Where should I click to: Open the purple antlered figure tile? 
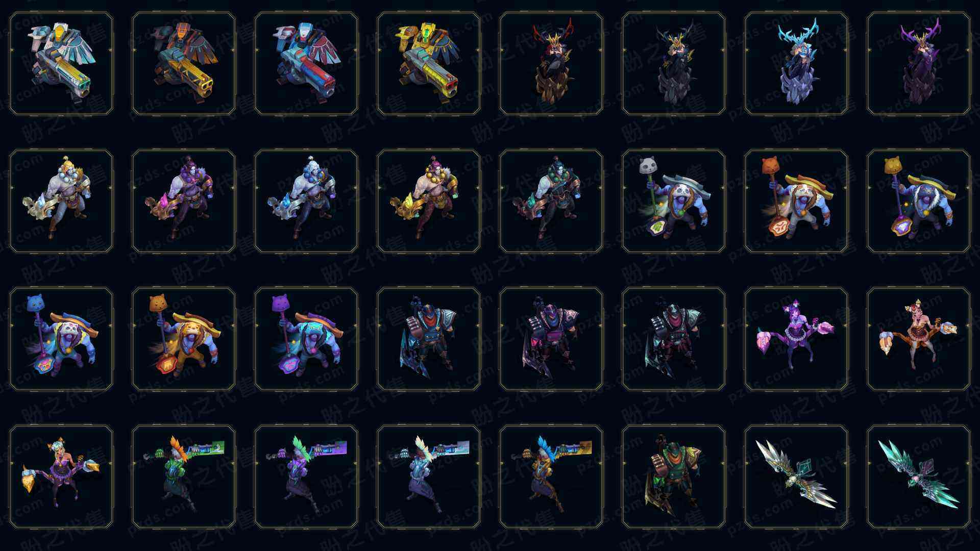pyautogui.click(x=919, y=64)
